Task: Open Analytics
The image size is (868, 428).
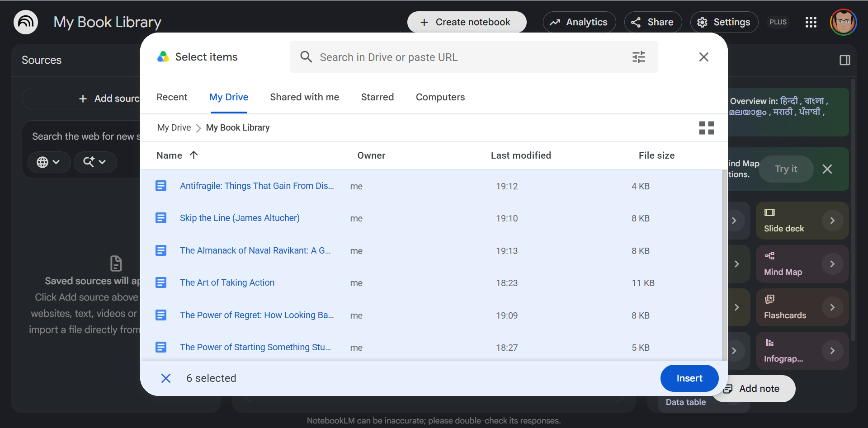Action: (x=579, y=22)
